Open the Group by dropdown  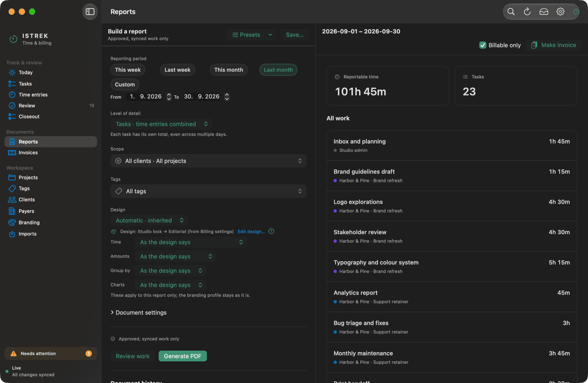click(x=171, y=271)
